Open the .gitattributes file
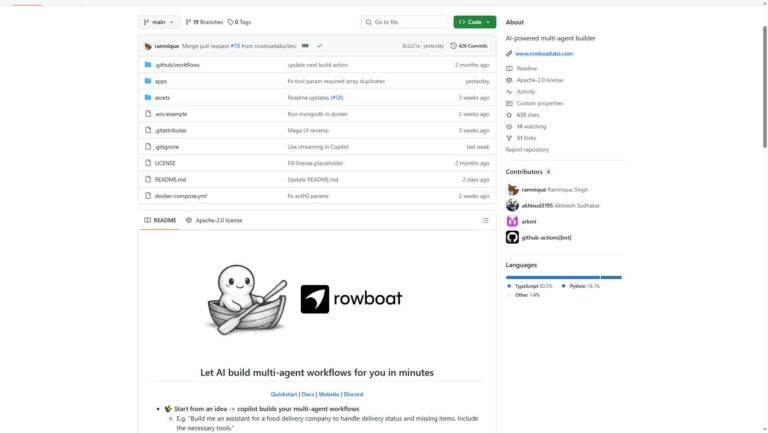The image size is (768, 433). tap(170, 130)
